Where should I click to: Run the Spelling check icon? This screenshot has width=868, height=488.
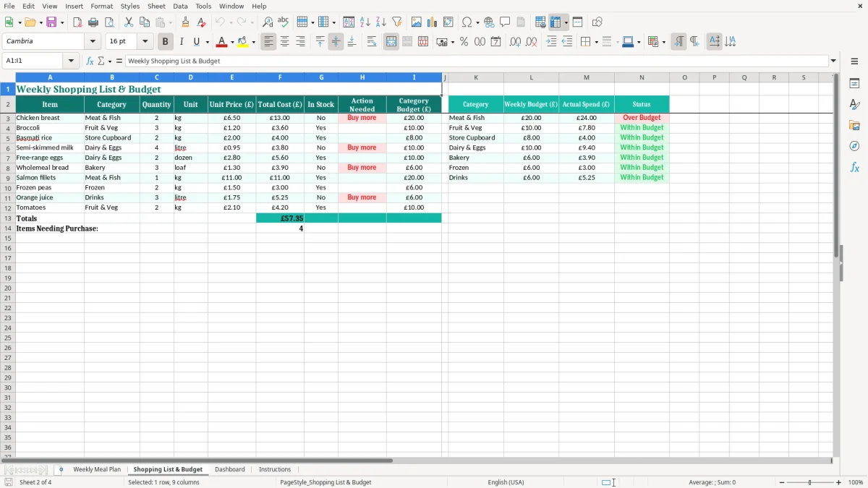pyautogui.click(x=284, y=22)
